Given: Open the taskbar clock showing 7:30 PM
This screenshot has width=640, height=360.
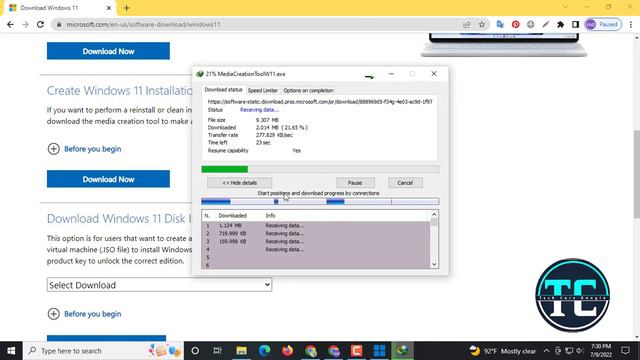Looking at the screenshot, I should [x=600, y=351].
